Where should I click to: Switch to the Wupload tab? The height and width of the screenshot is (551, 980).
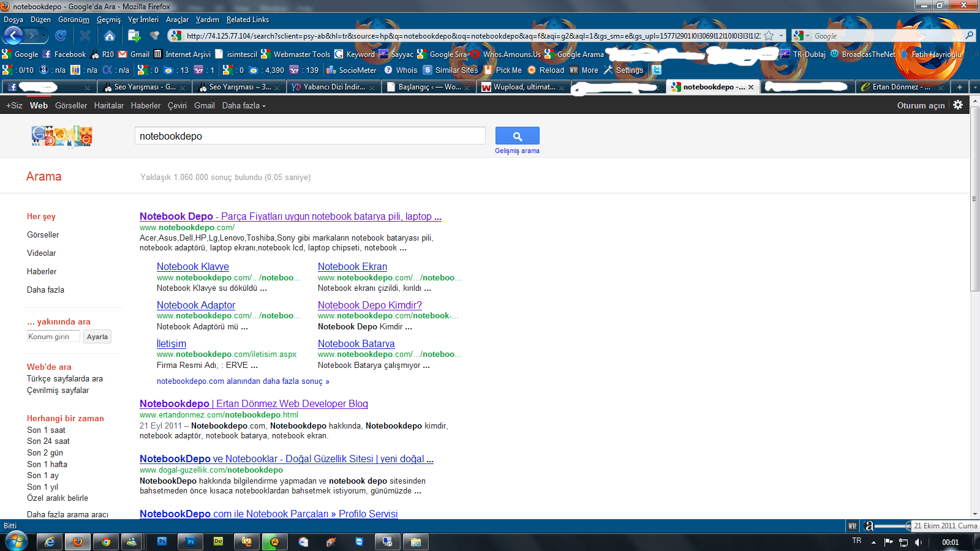click(524, 87)
